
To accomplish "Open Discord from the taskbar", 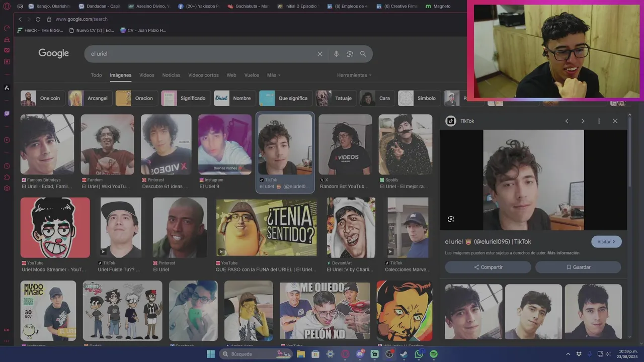I will click(x=360, y=354).
